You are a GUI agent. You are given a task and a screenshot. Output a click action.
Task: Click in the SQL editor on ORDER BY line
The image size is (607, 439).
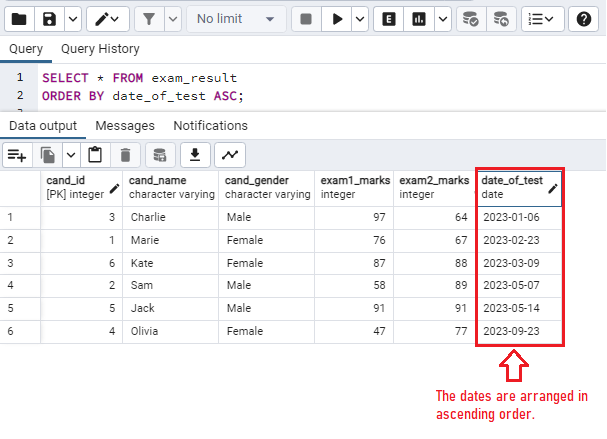click(143, 96)
